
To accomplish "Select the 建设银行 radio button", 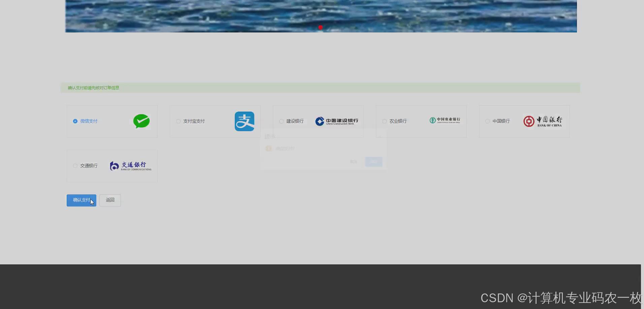I will click(x=281, y=121).
